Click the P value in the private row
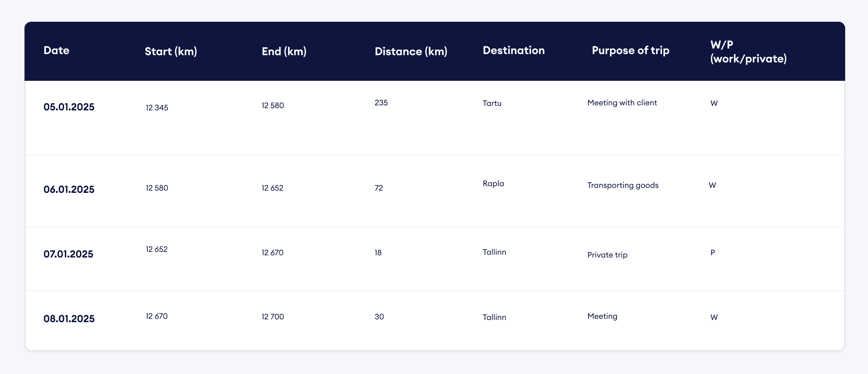Image resolution: width=868 pixels, height=374 pixels. [712, 252]
